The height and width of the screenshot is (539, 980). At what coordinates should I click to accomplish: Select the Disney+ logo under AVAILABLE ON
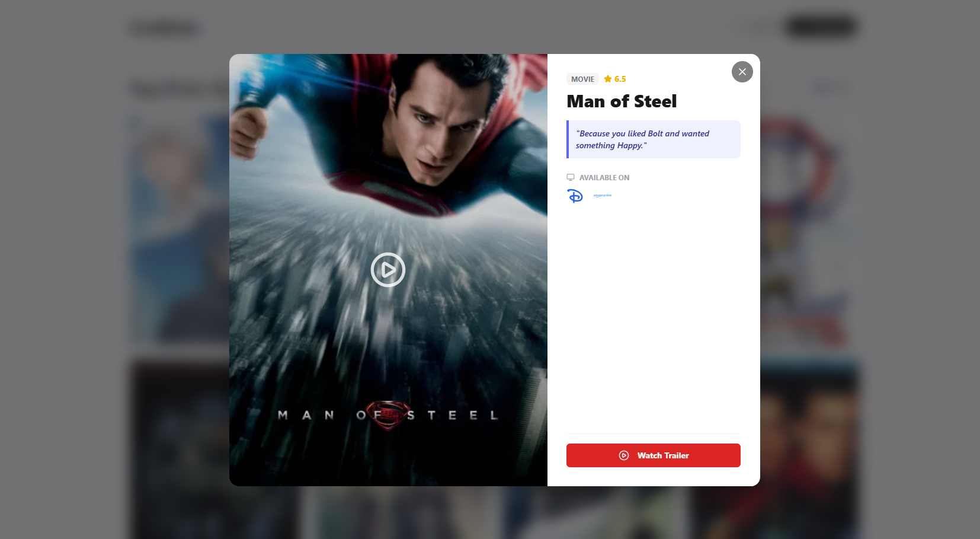[575, 195]
